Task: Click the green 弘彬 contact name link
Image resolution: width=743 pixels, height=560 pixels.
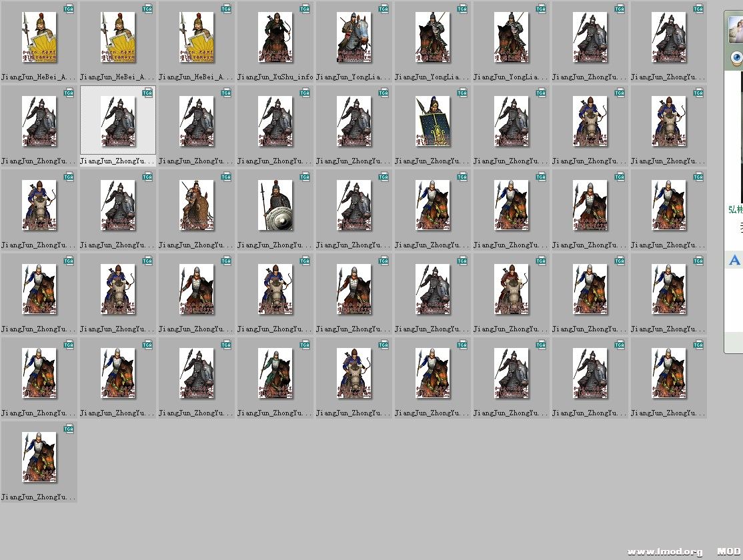Action: tap(735, 209)
